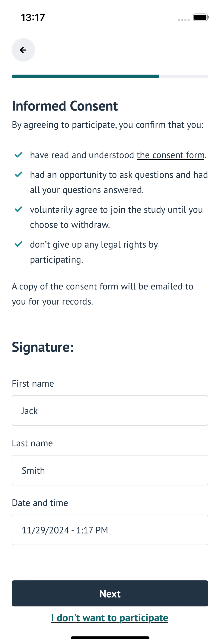Tap the back arrow button
220x644 pixels.
click(x=24, y=50)
